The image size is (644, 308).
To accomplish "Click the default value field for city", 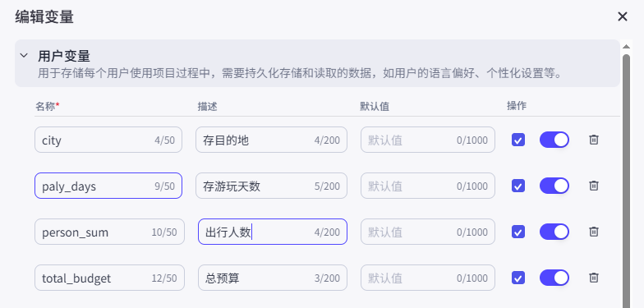I will click(x=428, y=140).
